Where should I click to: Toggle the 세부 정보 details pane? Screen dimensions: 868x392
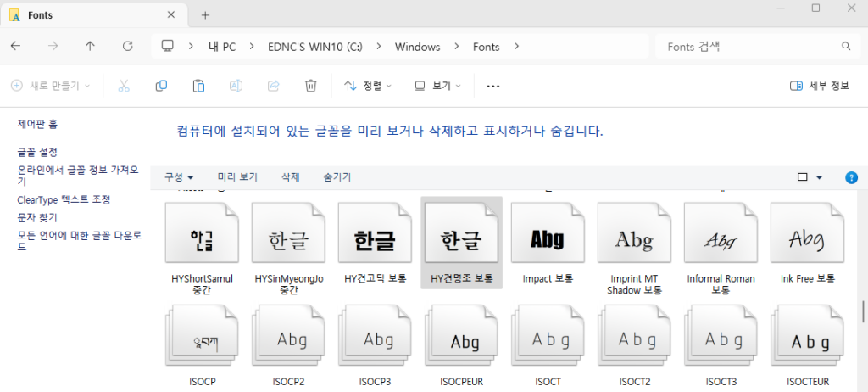[x=820, y=86]
